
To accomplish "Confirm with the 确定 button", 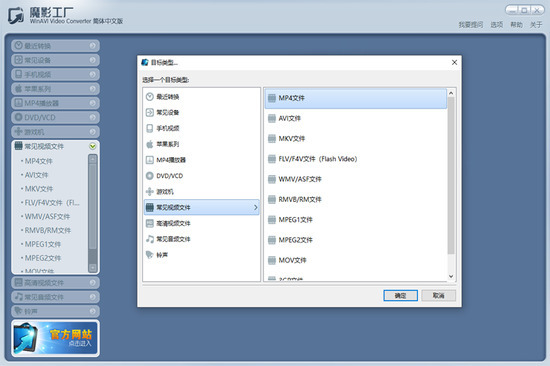I will 400,295.
